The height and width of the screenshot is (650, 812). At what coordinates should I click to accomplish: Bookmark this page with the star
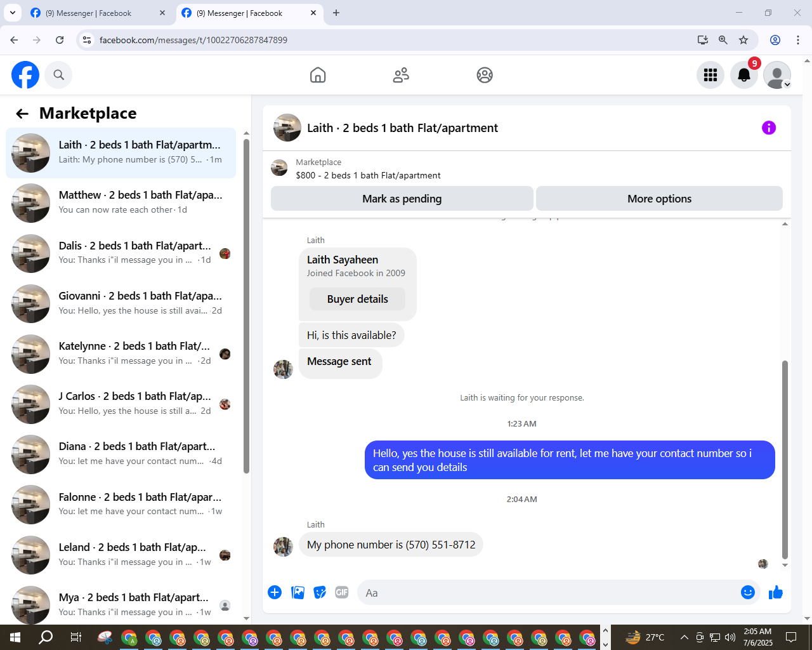(743, 40)
